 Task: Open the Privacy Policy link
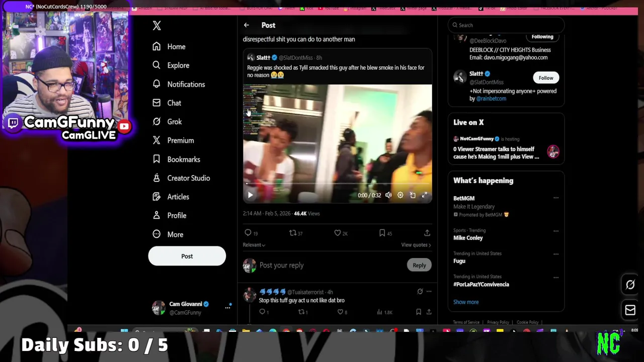pos(498,323)
